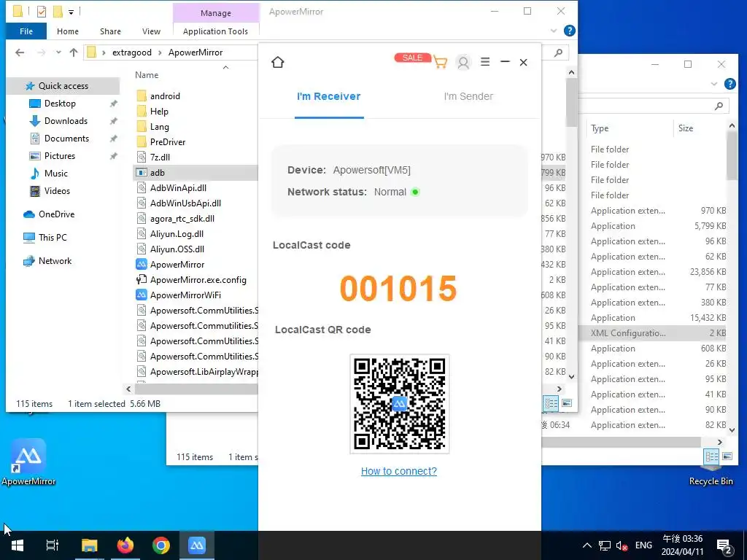
Task: Open Task View on the taskbar
Action: point(53,545)
